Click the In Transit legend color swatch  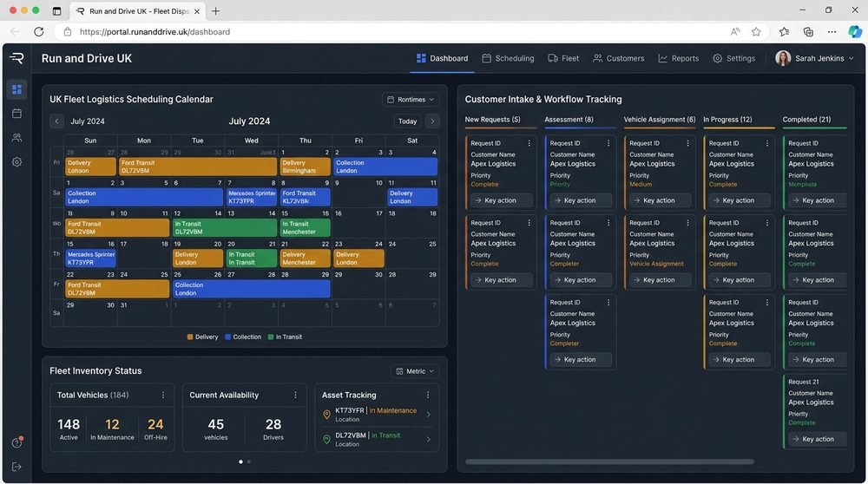tap(271, 337)
